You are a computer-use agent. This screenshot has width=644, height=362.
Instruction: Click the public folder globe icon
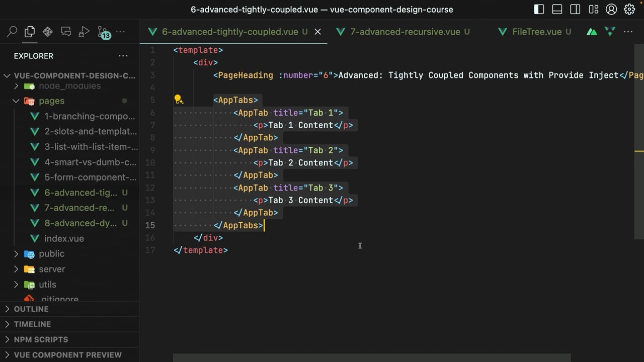tap(30, 254)
